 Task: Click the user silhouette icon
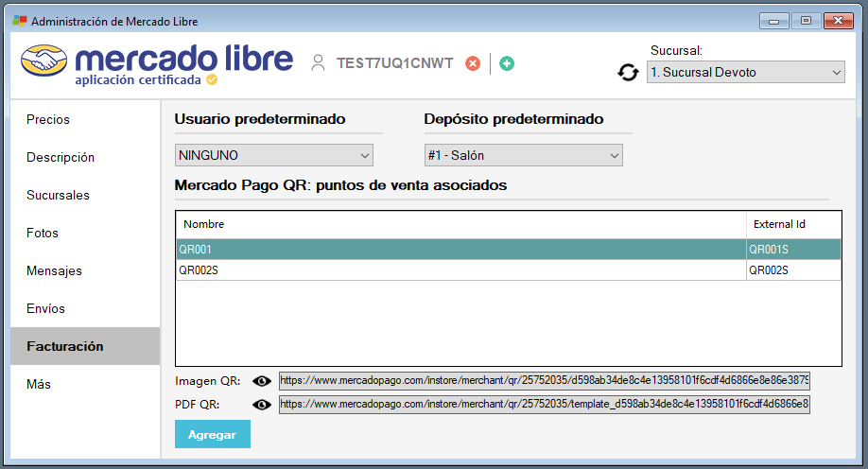click(318, 63)
